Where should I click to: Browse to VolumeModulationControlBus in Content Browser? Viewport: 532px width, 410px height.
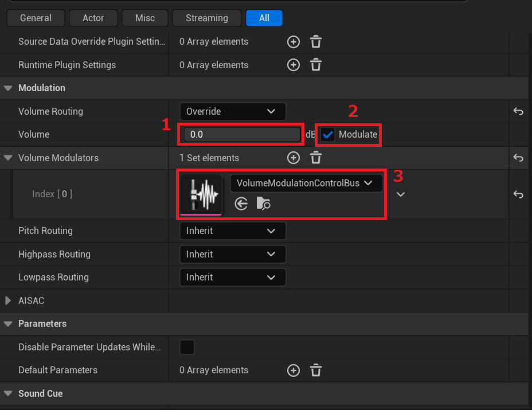click(x=263, y=204)
